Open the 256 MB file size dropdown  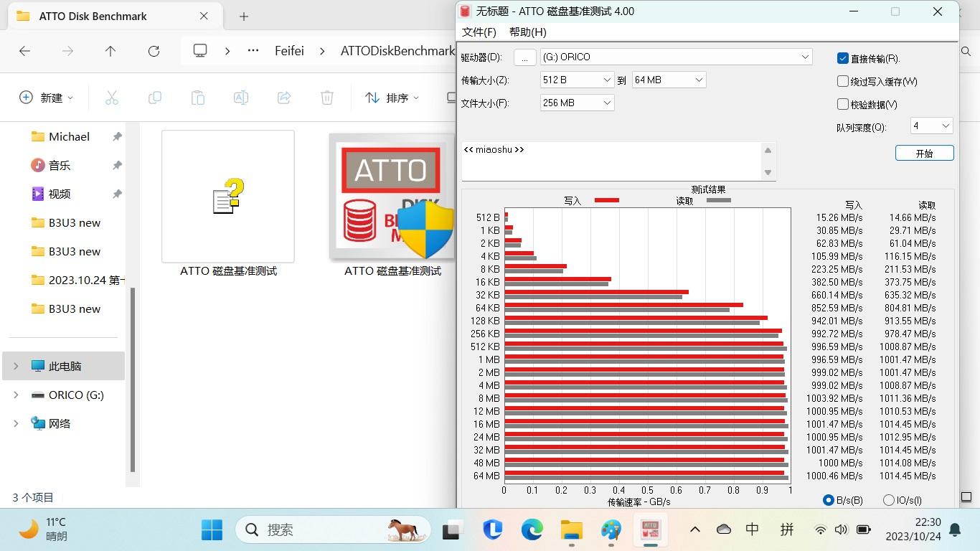coord(578,103)
